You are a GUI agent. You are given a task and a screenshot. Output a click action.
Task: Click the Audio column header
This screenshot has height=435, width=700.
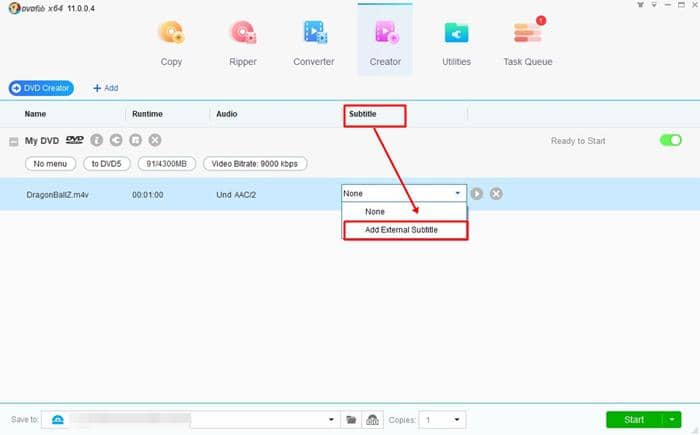227,114
